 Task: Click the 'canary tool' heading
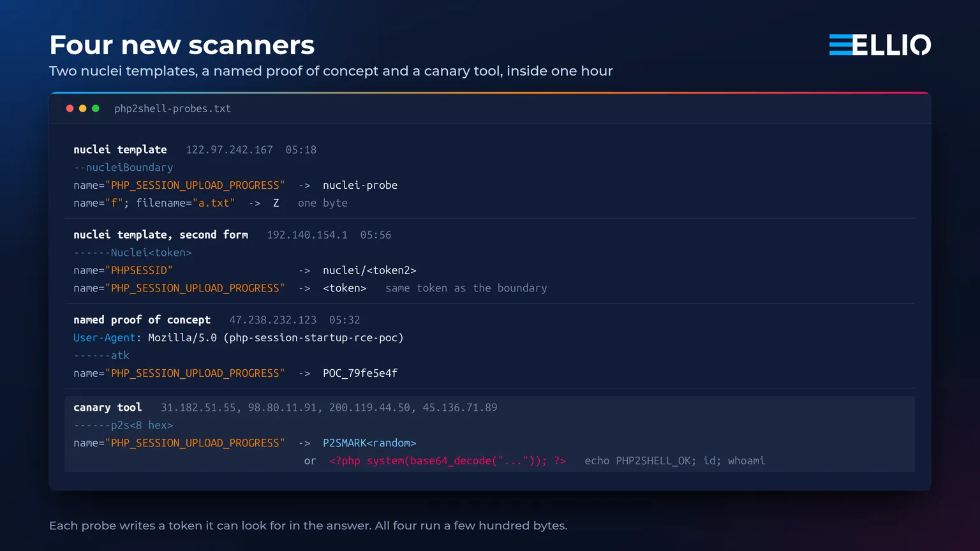click(107, 408)
